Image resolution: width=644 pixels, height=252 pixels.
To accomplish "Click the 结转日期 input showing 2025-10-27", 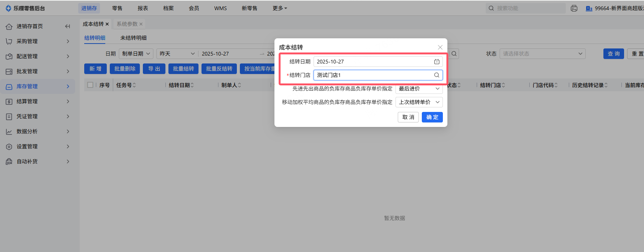I will click(x=378, y=62).
